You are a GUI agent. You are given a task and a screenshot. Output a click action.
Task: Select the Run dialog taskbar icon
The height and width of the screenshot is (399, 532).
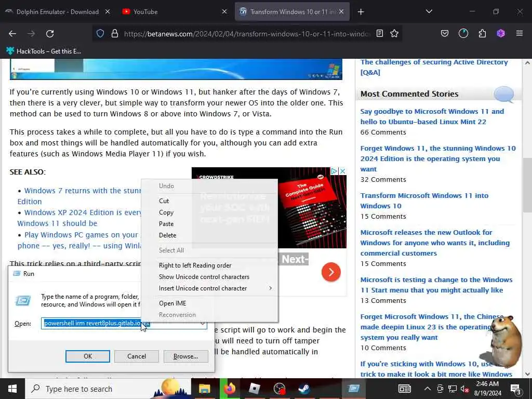coord(353,389)
